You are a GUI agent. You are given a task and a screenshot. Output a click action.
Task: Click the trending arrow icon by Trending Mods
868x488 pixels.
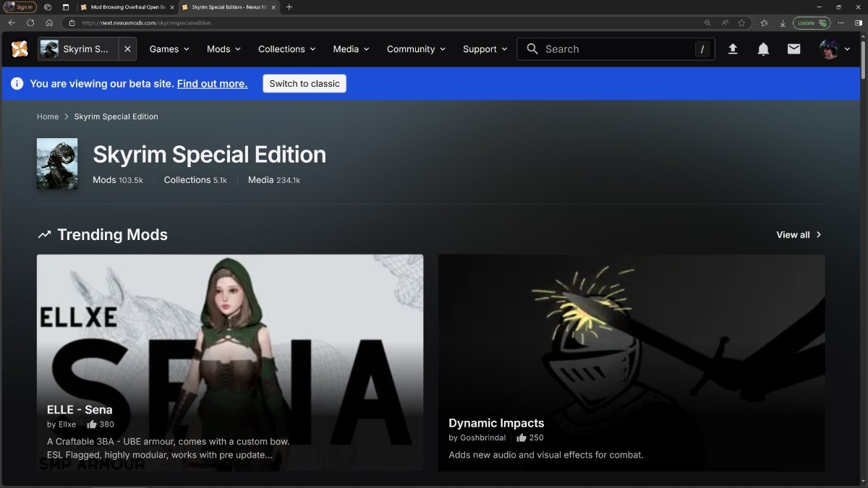[45, 235]
